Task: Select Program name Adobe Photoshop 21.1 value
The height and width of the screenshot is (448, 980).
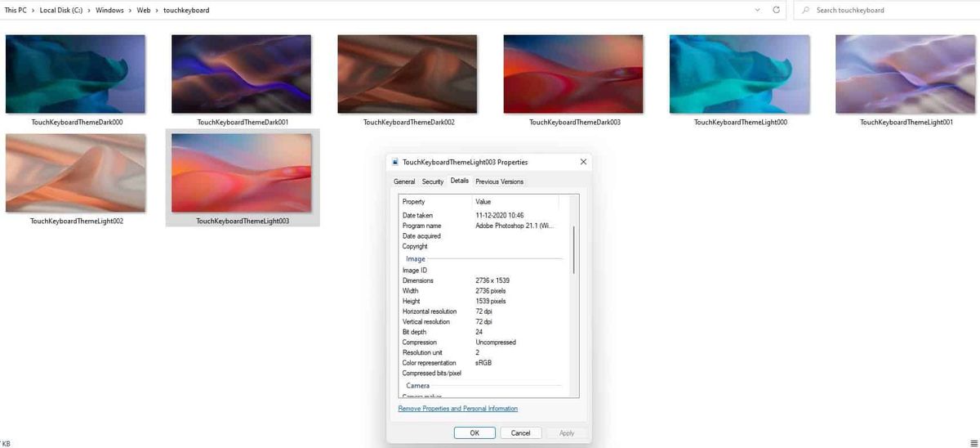Action: [514, 226]
